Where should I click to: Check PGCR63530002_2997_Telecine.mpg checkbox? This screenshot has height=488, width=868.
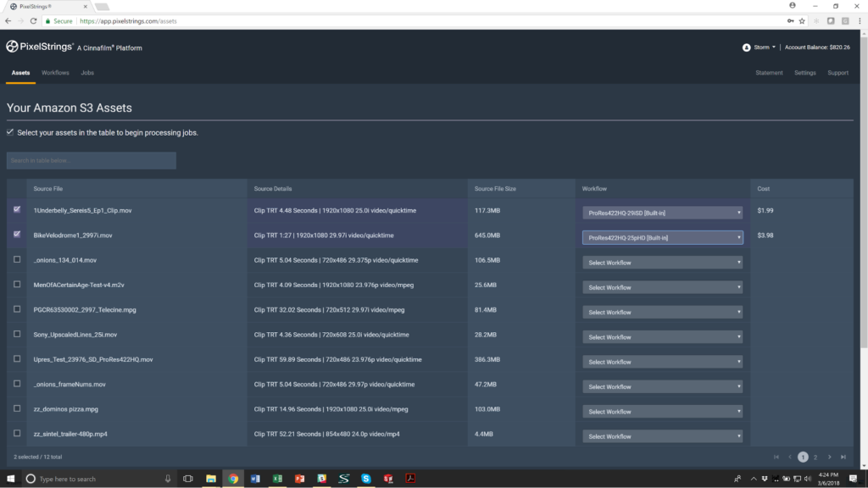[x=17, y=309]
